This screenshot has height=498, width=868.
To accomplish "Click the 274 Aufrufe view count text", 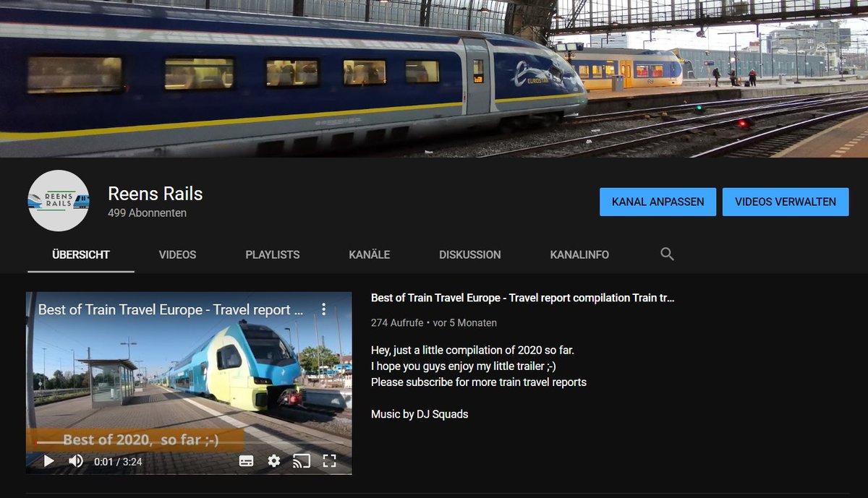I will pyautogui.click(x=398, y=323).
